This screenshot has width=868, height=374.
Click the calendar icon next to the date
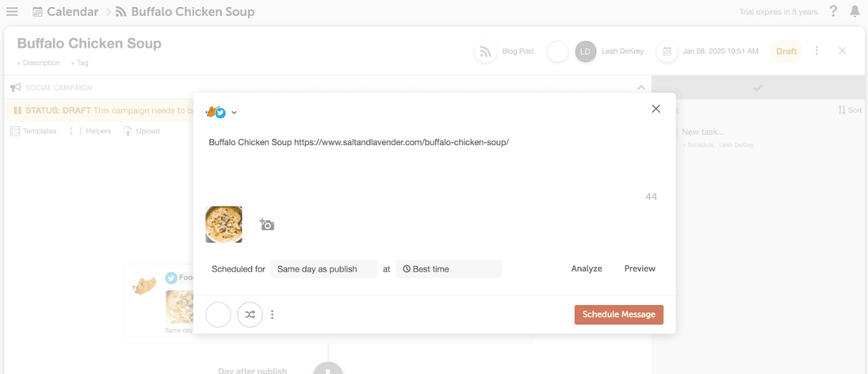click(667, 51)
